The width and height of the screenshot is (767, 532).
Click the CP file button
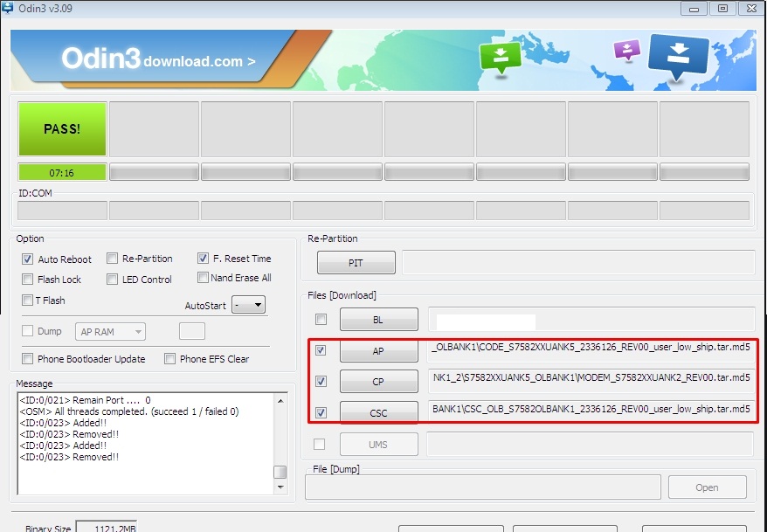379,382
